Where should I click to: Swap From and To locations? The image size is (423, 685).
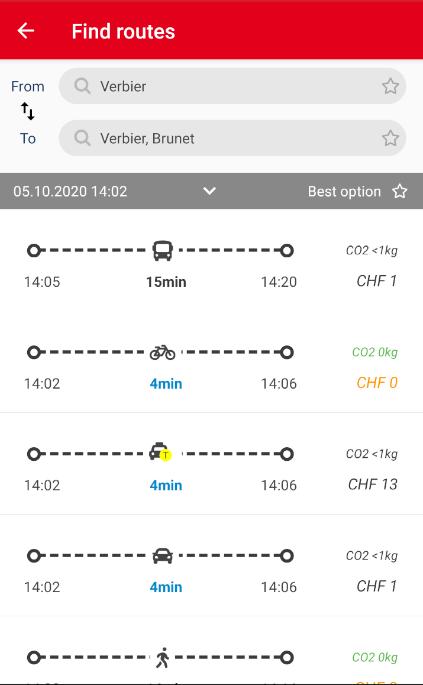point(28,111)
